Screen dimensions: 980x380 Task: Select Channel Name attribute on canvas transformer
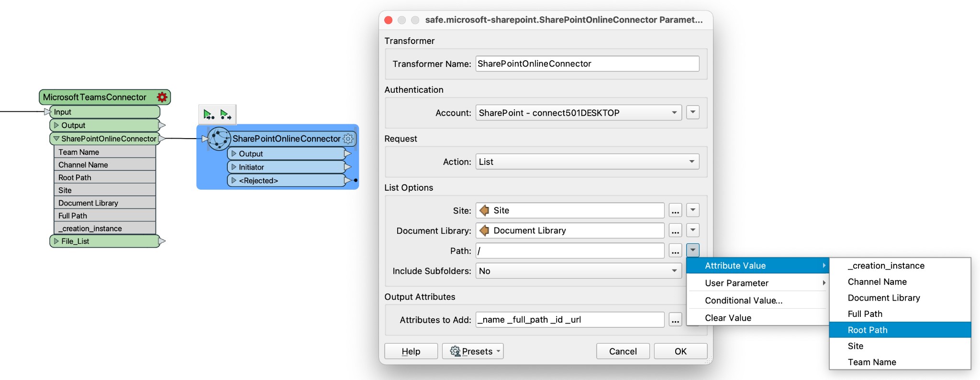(105, 165)
